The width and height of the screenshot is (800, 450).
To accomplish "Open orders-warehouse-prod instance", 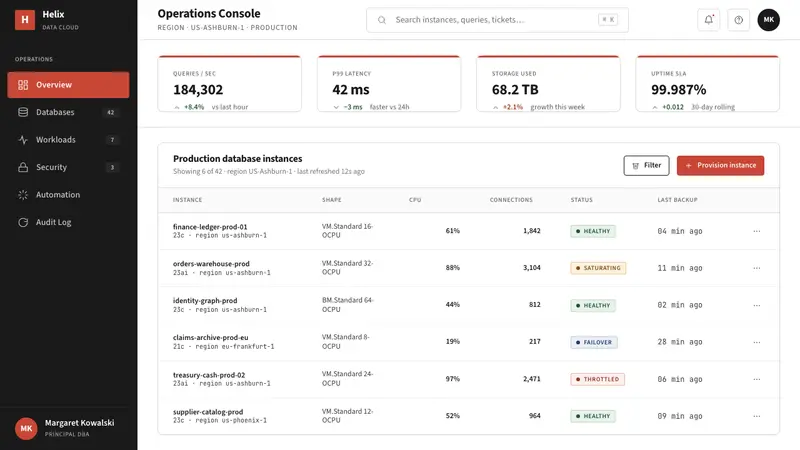I will click(x=211, y=264).
